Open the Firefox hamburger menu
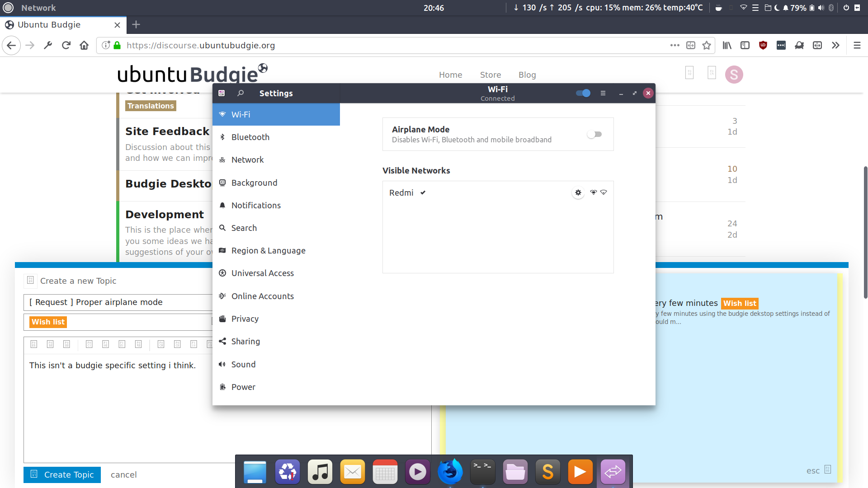The height and width of the screenshot is (488, 868). point(857,45)
